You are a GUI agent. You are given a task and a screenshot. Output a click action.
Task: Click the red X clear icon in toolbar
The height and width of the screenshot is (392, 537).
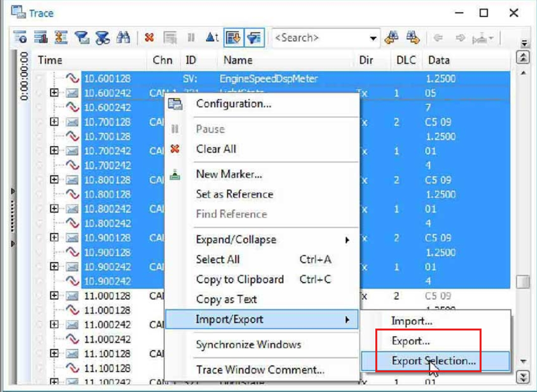149,37
